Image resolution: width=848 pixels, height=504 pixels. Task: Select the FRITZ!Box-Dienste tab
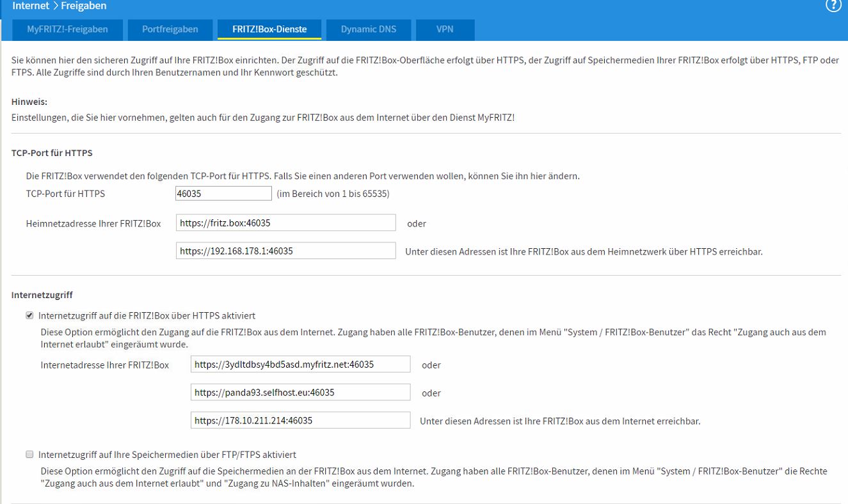pos(269,29)
